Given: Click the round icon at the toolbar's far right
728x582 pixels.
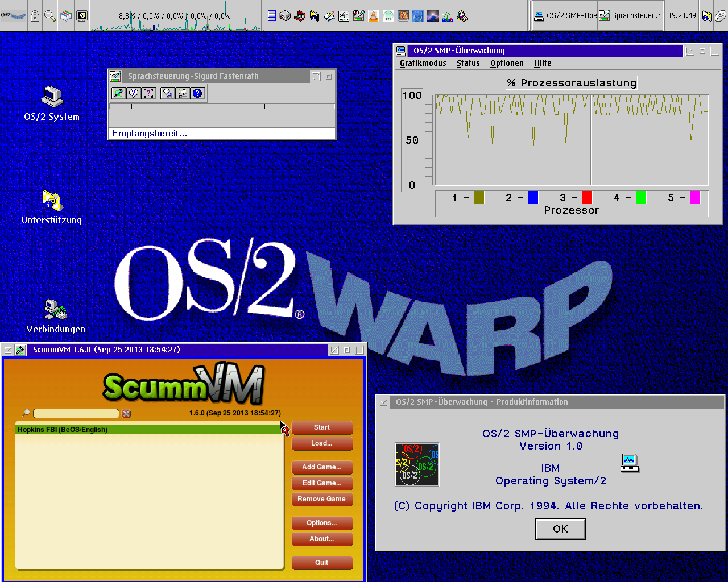Looking at the screenshot, I should click(720, 16).
